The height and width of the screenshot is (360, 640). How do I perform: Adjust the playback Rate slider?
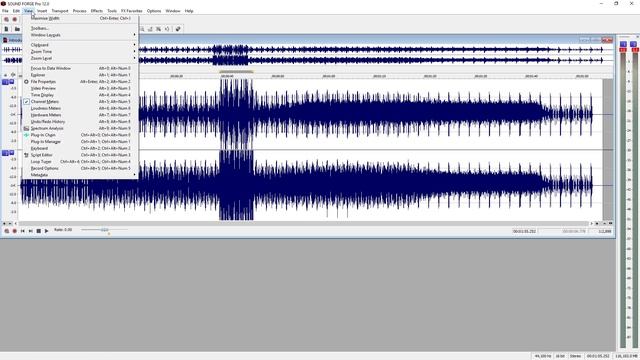(104, 230)
